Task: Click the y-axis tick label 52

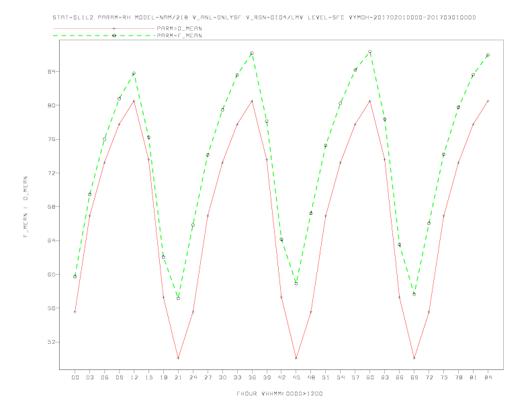Action: tap(51, 342)
